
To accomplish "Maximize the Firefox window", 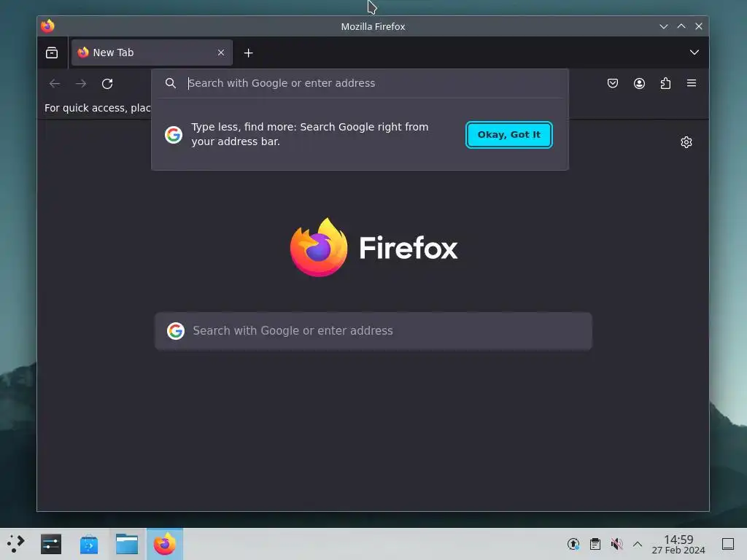I will tap(681, 27).
